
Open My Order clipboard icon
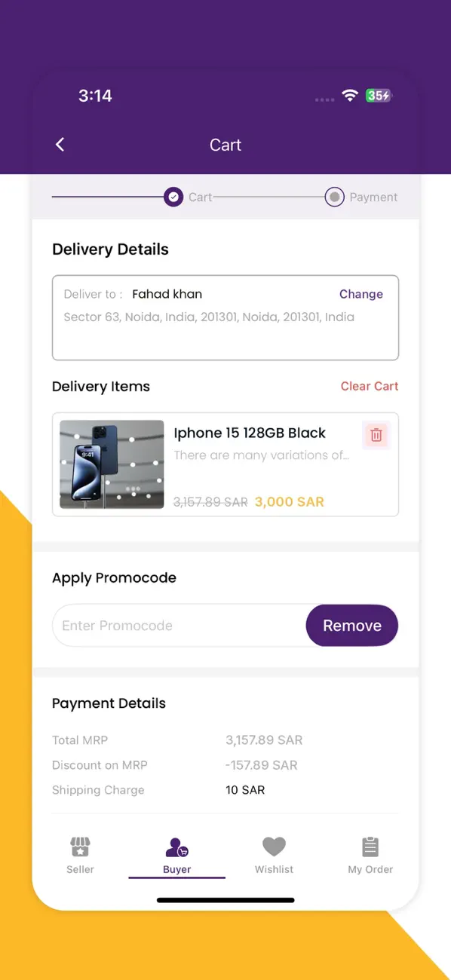click(370, 847)
